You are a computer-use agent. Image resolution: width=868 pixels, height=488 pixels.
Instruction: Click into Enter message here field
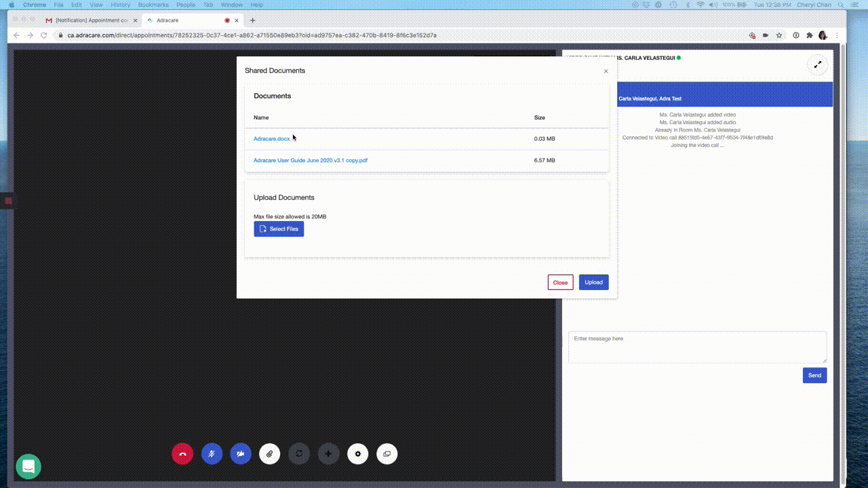pos(697,347)
